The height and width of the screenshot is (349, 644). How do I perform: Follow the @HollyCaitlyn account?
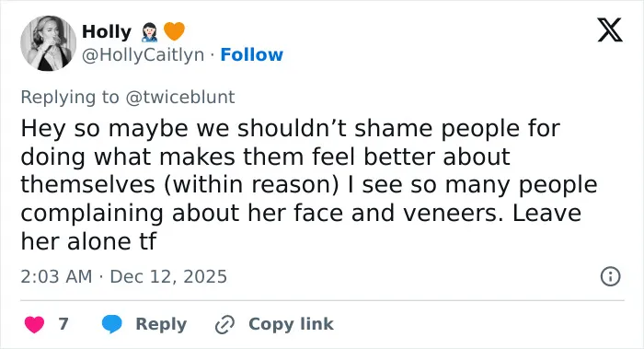[252, 54]
